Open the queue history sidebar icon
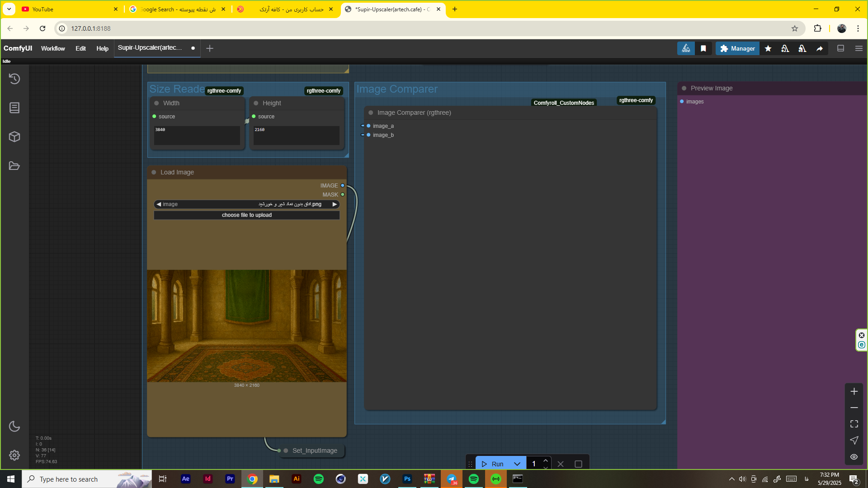868x488 pixels. click(x=14, y=79)
